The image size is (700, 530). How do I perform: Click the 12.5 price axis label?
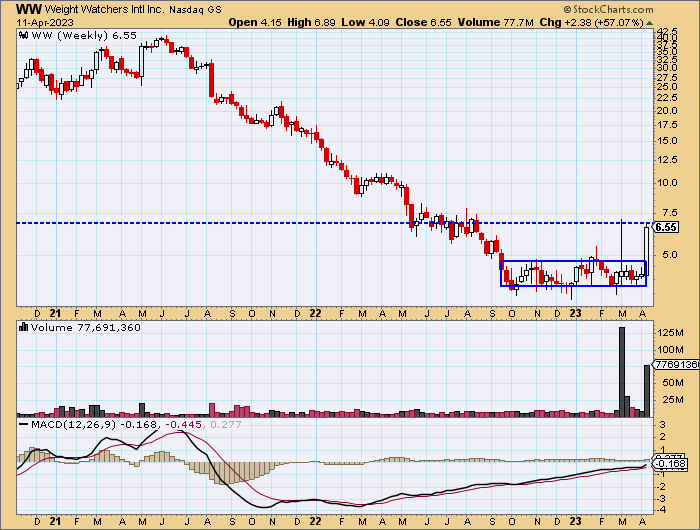click(x=667, y=159)
